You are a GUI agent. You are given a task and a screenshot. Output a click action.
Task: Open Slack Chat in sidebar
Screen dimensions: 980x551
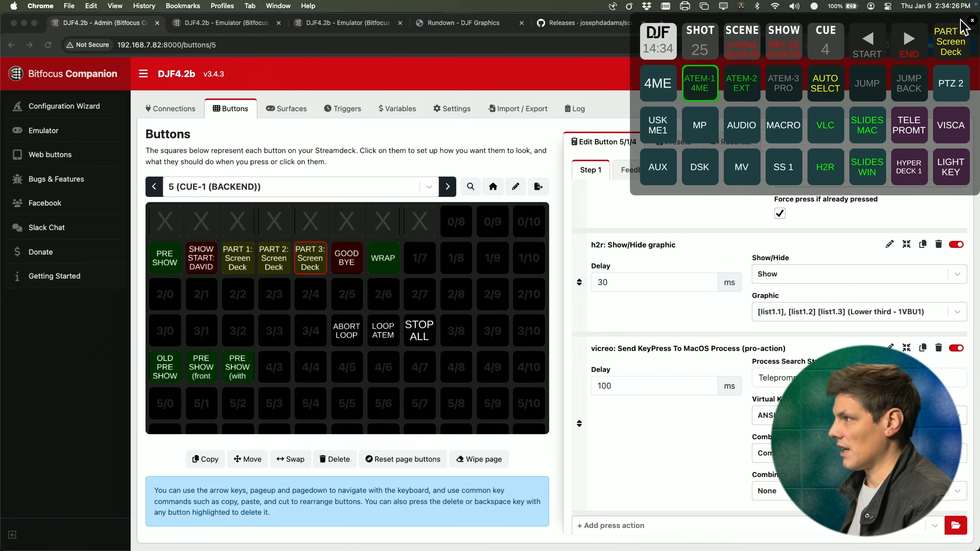pos(65,227)
